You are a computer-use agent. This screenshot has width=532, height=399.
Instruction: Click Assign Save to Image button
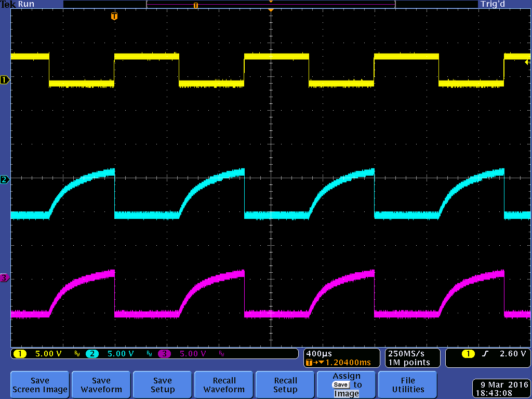click(x=346, y=385)
